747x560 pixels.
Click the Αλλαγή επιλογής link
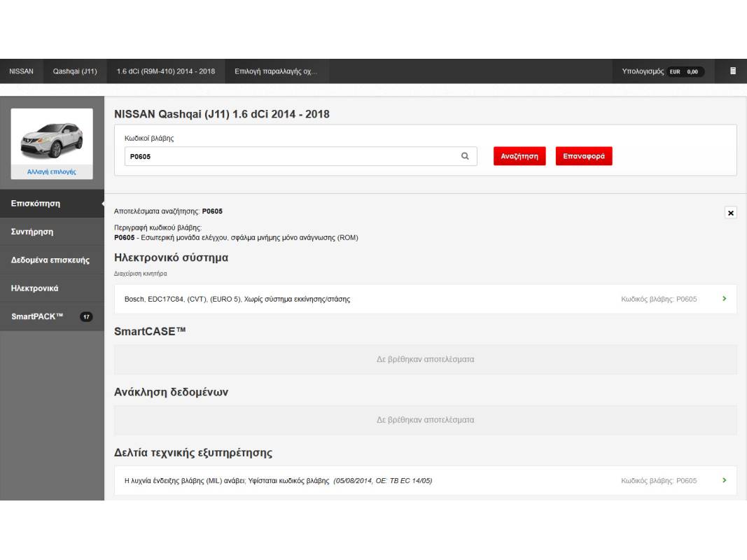tap(51, 172)
